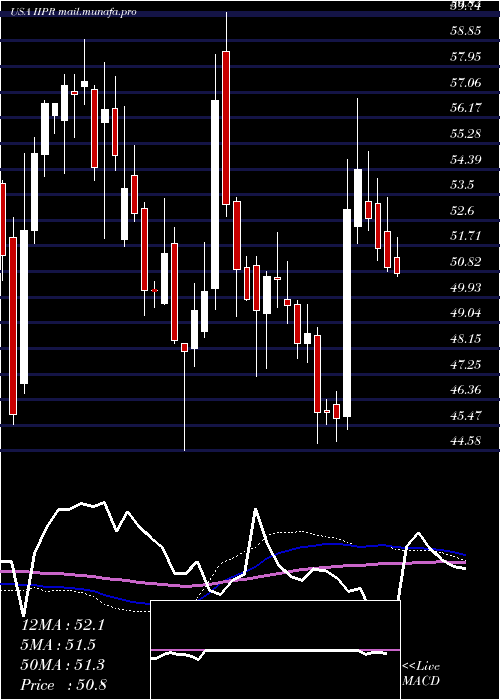Click the 57.06 price axis label
Screen dimensions: 500x700
(x=466, y=83)
